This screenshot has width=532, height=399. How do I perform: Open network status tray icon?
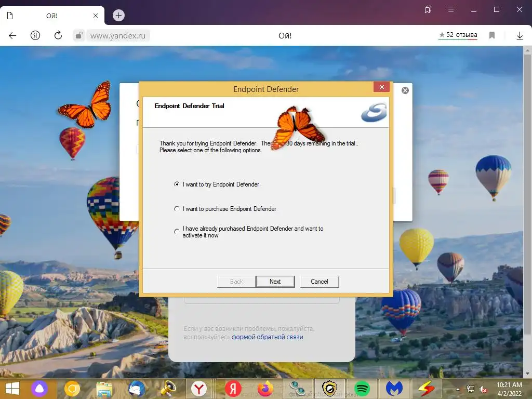471,389
